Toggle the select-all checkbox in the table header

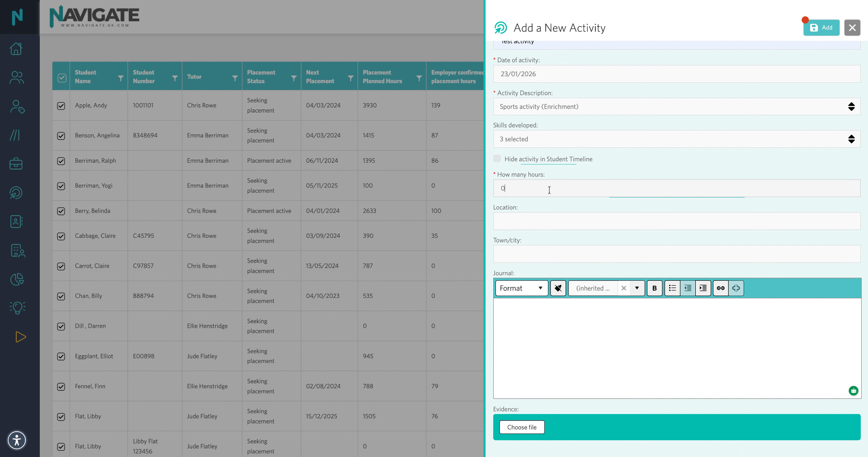pos(61,78)
